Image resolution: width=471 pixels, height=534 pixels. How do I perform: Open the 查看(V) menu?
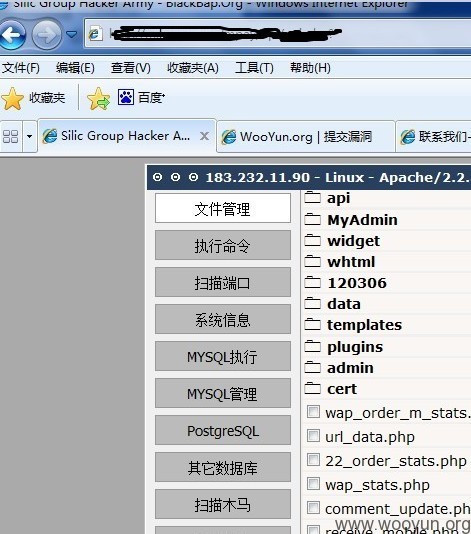pos(131,68)
